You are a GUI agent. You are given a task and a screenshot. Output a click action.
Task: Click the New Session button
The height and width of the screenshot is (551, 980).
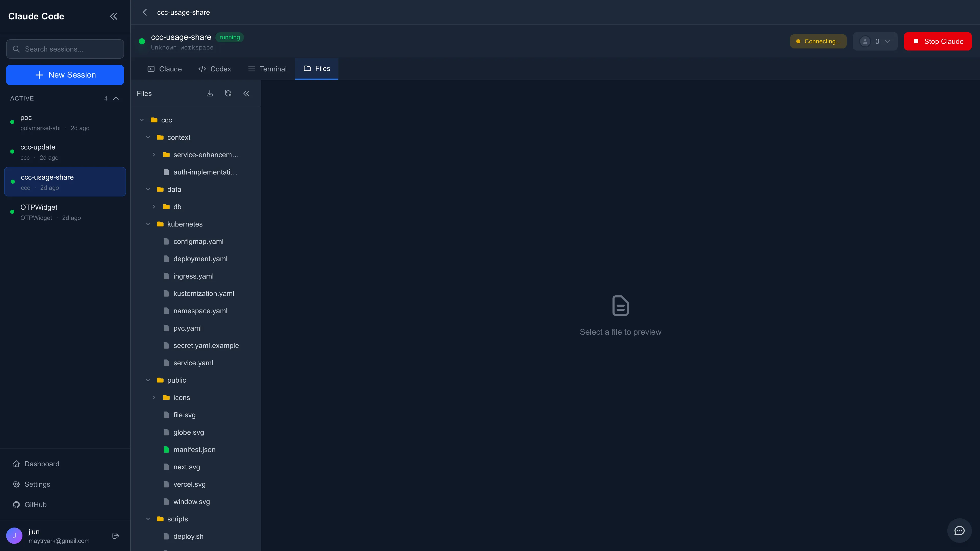click(65, 75)
